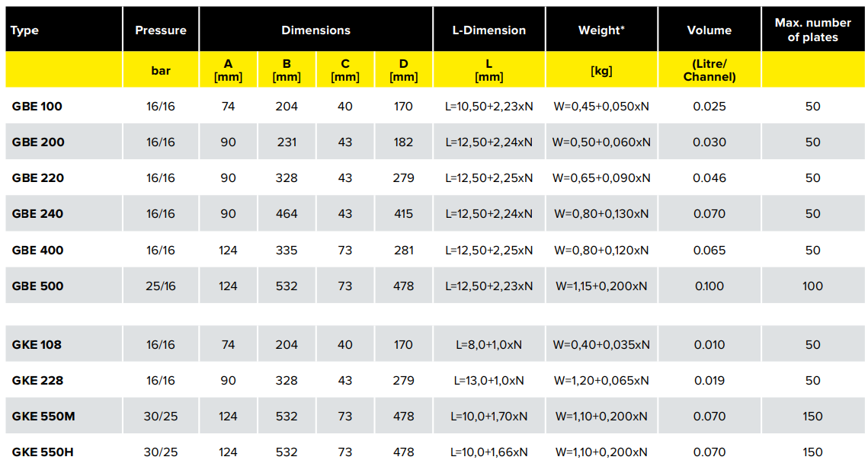Click the "W=0,40+0,035xN" weight formula
Viewport: 868px width, 476px height.
pyautogui.click(x=601, y=345)
